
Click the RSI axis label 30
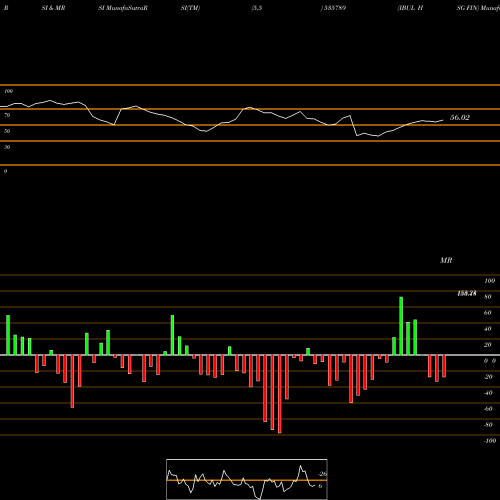coord(7,147)
